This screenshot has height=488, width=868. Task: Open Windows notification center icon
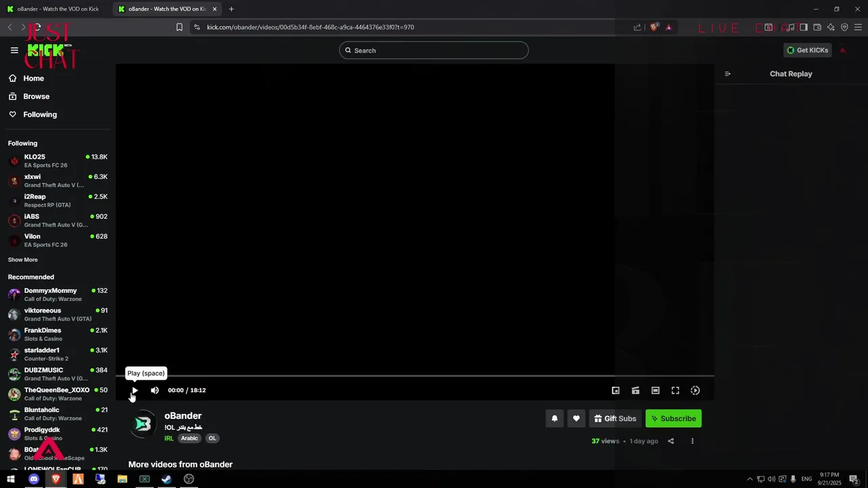854,479
